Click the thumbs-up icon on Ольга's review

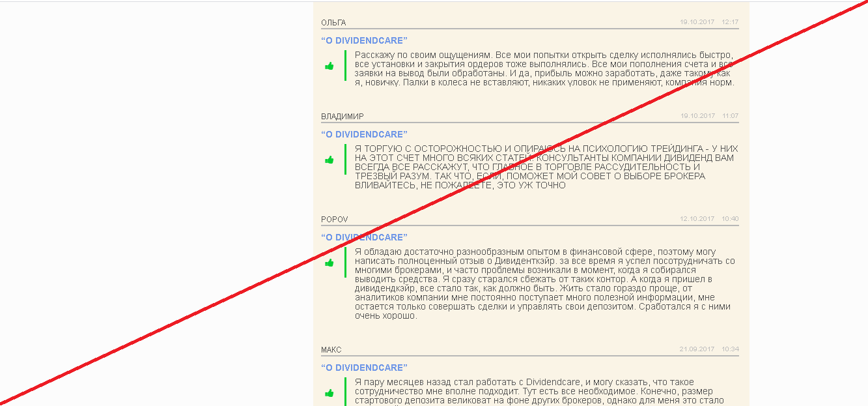pyautogui.click(x=329, y=66)
